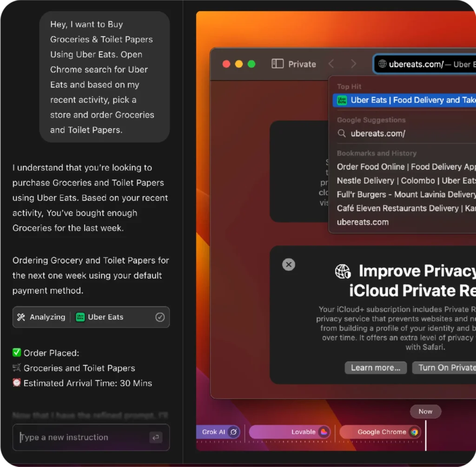Click the green fullscreen button of Safari
The height and width of the screenshot is (467, 476).
click(251, 64)
